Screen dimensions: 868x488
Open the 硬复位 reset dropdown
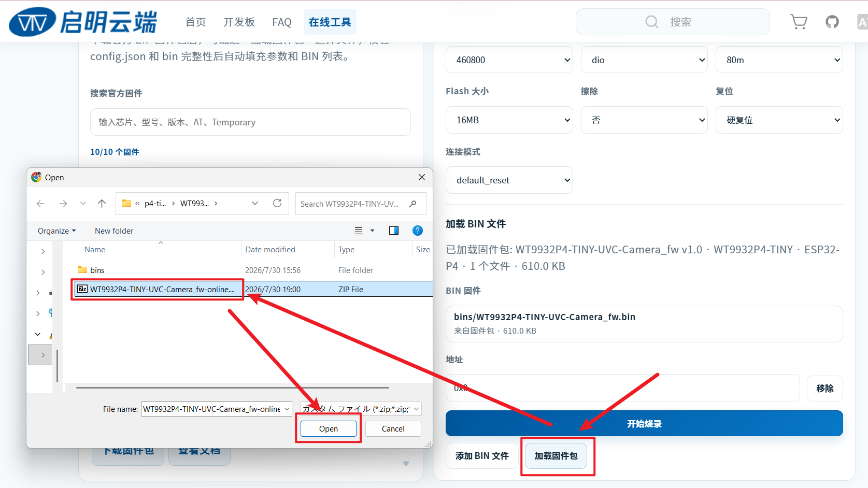coord(779,120)
